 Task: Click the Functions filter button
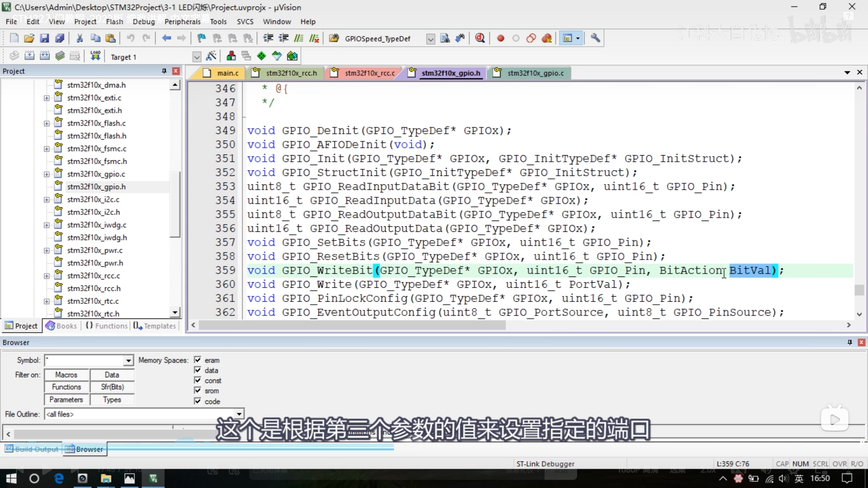coord(66,387)
